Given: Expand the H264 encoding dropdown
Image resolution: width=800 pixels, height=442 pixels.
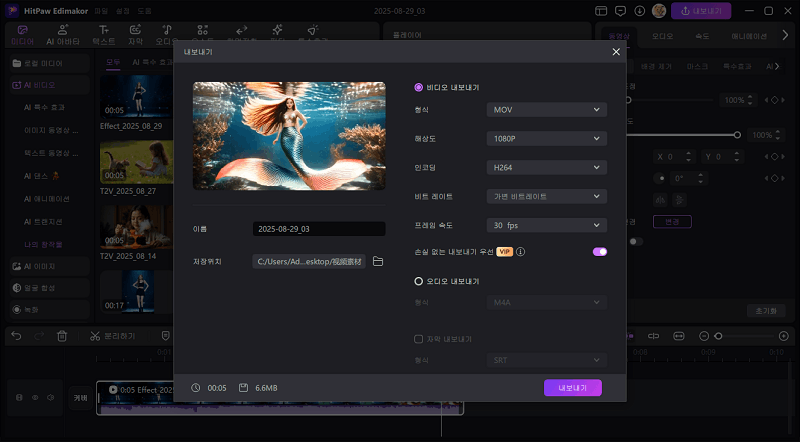Looking at the screenshot, I should point(546,168).
